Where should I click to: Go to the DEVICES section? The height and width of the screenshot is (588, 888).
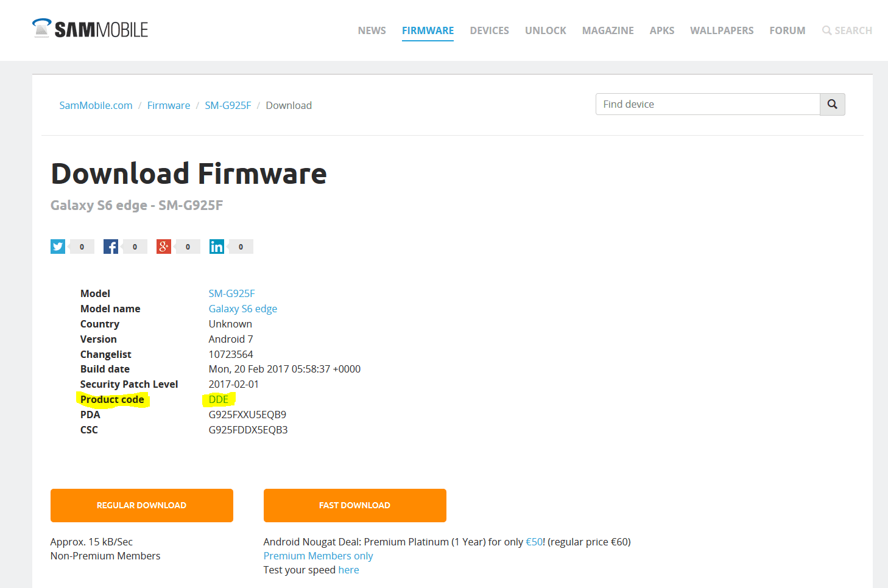pos(490,30)
